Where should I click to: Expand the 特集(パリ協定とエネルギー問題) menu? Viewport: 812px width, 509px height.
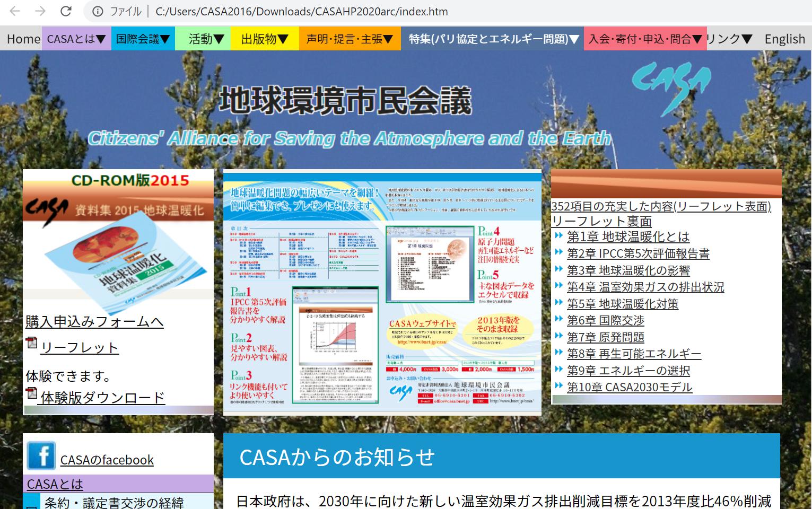click(x=492, y=39)
